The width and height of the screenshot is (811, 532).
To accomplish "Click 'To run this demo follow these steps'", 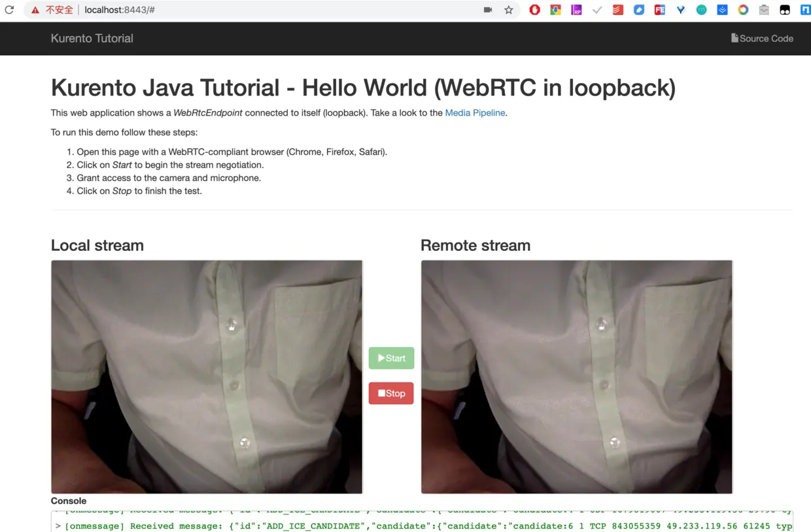I will [124, 132].
